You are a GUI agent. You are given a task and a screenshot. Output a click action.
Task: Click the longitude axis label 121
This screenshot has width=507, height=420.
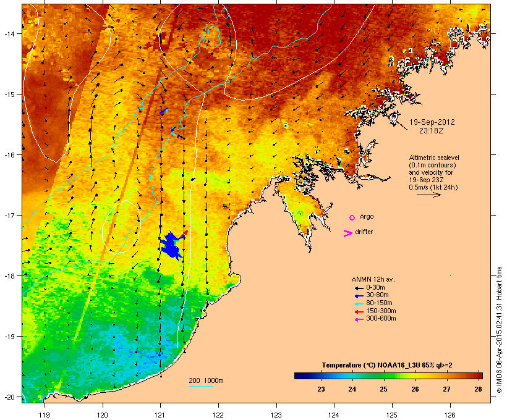click(x=160, y=415)
